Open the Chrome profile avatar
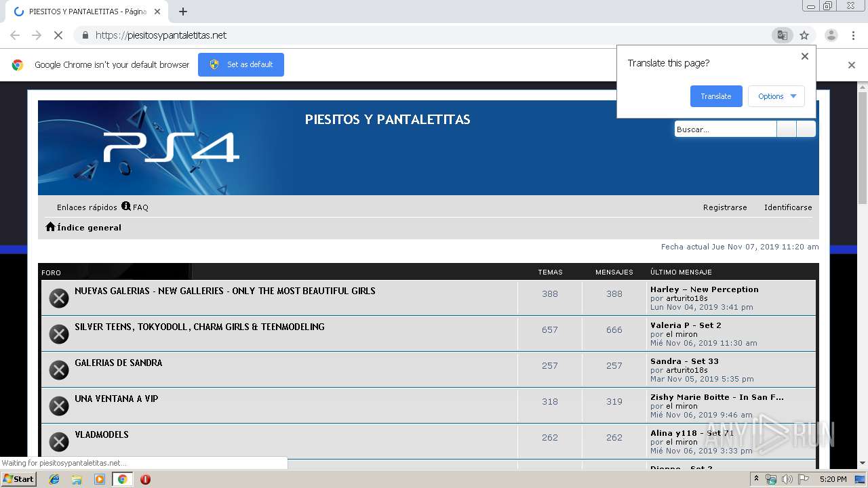Image resolution: width=868 pixels, height=488 pixels. 831,35
